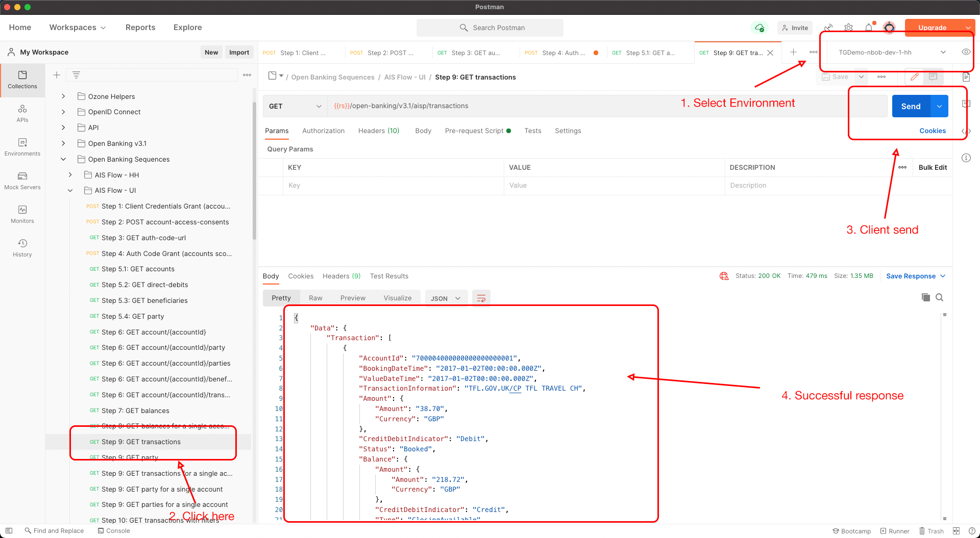Open the Monitors sidebar panel
This screenshot has height=538, width=980.
click(22, 214)
